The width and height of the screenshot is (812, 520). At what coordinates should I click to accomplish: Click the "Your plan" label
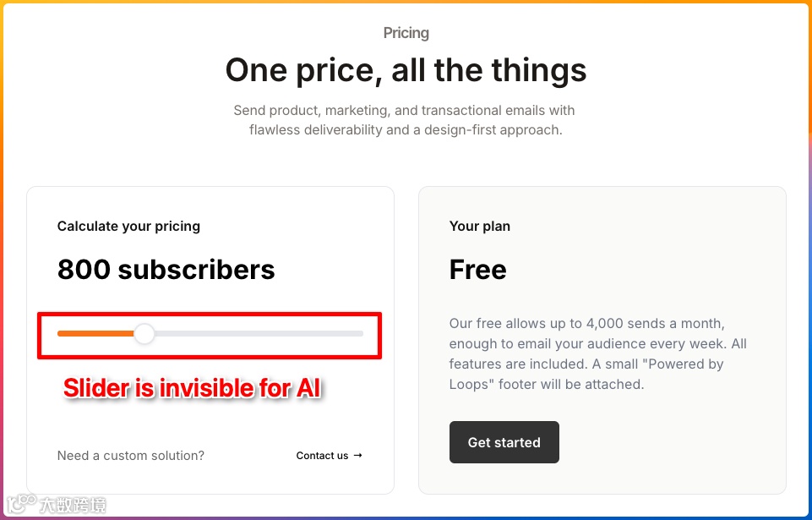coord(479,226)
